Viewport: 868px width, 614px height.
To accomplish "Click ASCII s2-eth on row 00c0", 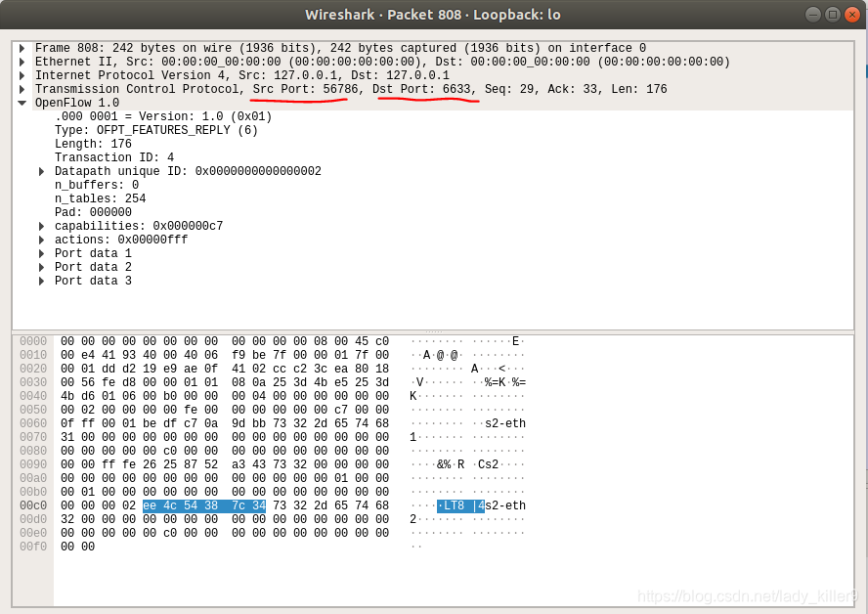I will click(x=504, y=505).
